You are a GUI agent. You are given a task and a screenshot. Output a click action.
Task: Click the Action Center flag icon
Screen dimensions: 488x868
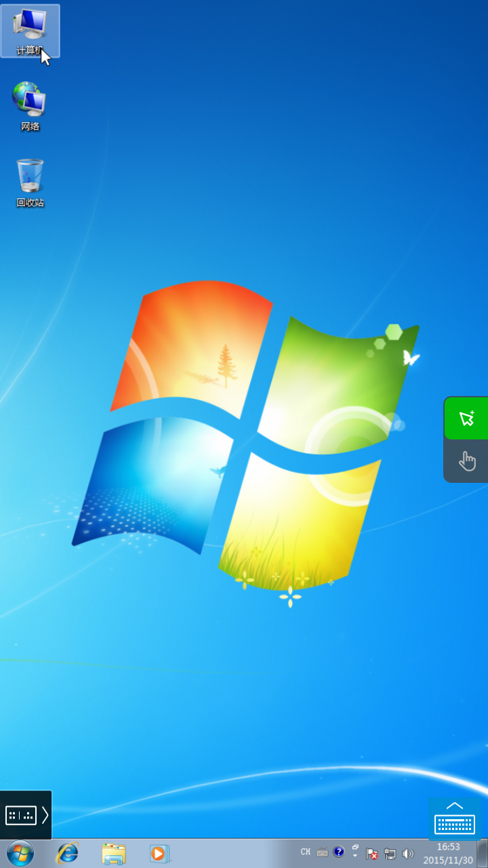tap(372, 854)
